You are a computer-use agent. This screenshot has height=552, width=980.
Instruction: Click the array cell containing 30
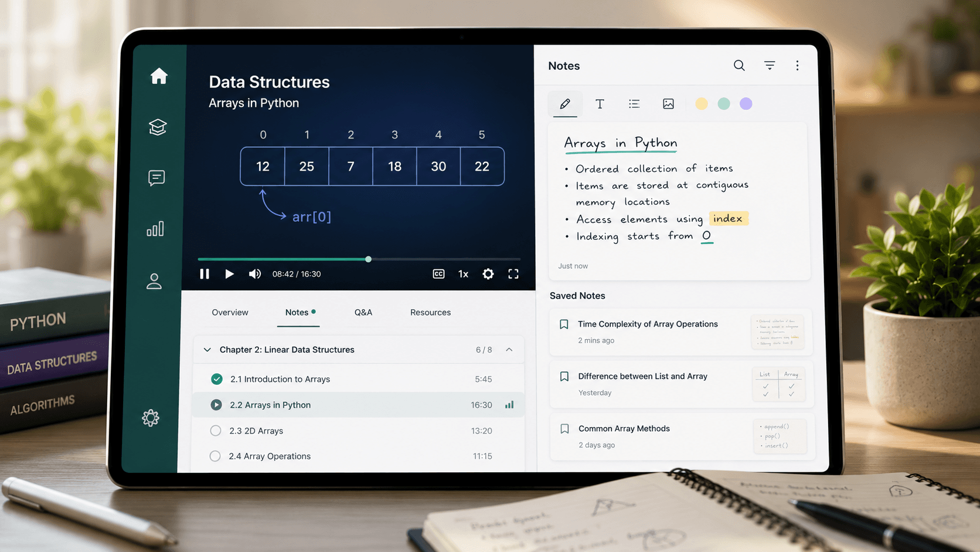438,167
